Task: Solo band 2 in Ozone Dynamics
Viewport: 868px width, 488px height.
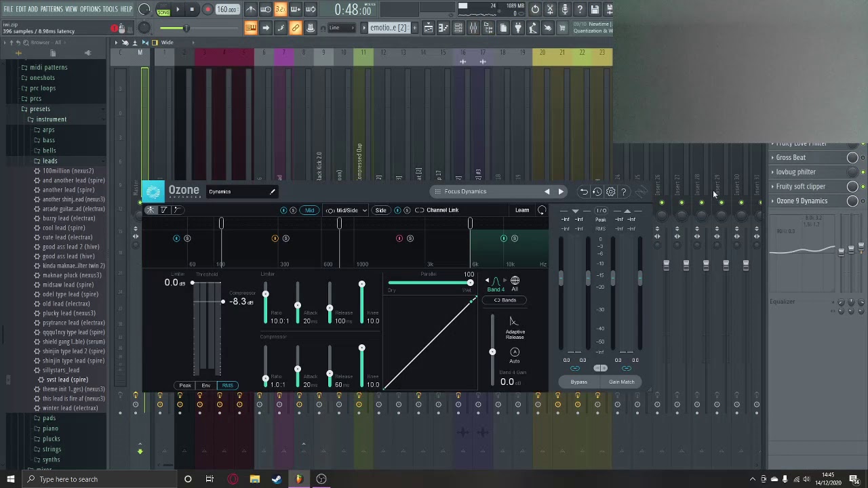Action: pyautogui.click(x=285, y=239)
